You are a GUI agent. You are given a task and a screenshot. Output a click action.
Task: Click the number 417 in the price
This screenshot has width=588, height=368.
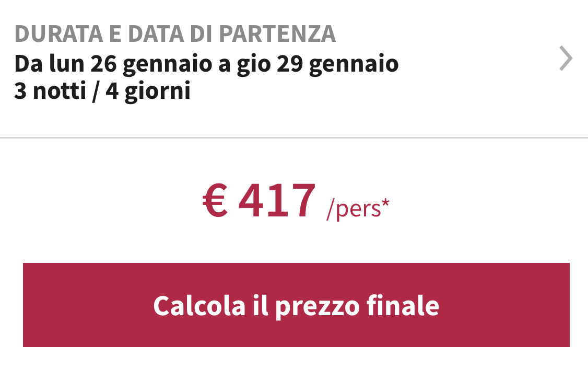click(x=277, y=201)
